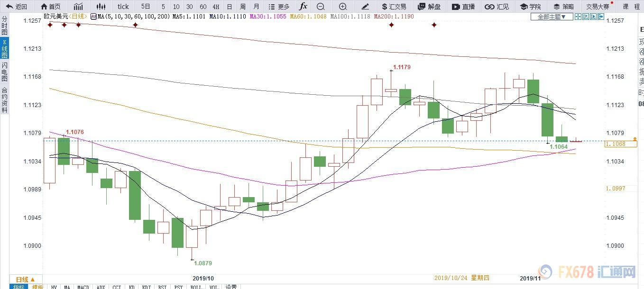Switch to K线图 side tab
644x289 pixels.
click(x=4, y=49)
